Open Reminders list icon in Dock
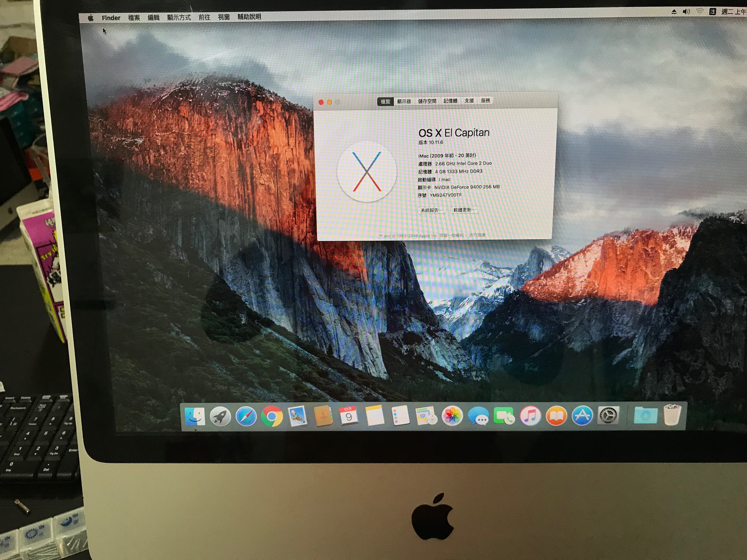Image resolution: width=747 pixels, height=560 pixels. 401,415
